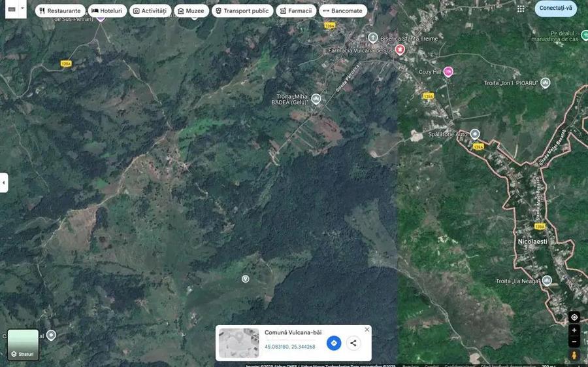Zoom in with the plus button
This screenshot has height=367, width=588.
[574, 330]
